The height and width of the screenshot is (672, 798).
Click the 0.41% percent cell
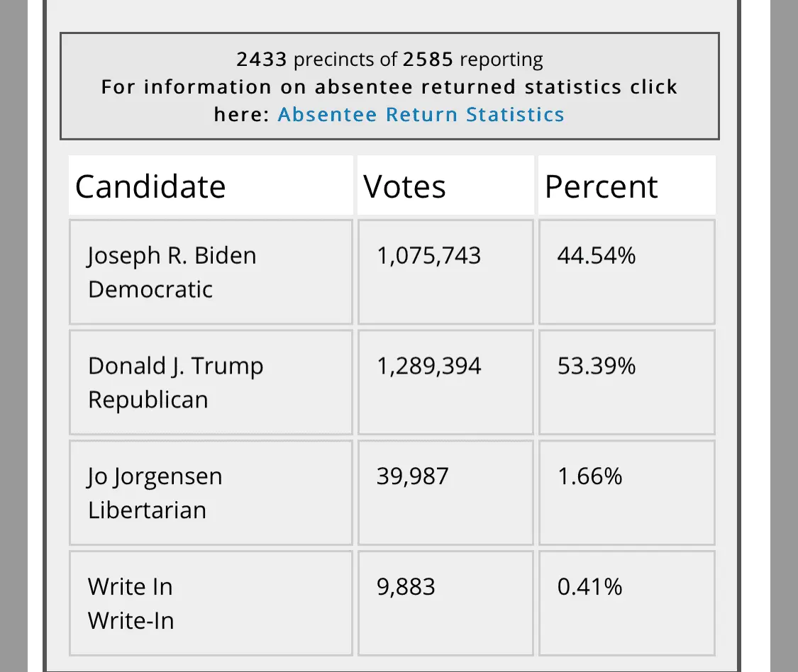click(589, 587)
